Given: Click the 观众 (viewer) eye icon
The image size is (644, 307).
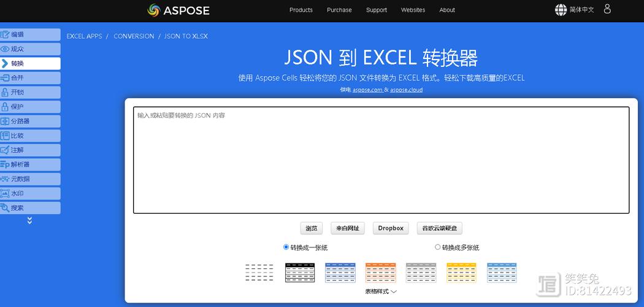Looking at the screenshot, I should pyautogui.click(x=5, y=49).
